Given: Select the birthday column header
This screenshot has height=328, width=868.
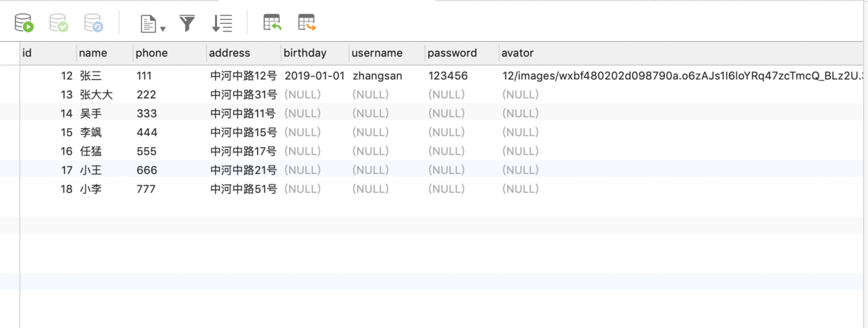Looking at the screenshot, I should [x=315, y=53].
